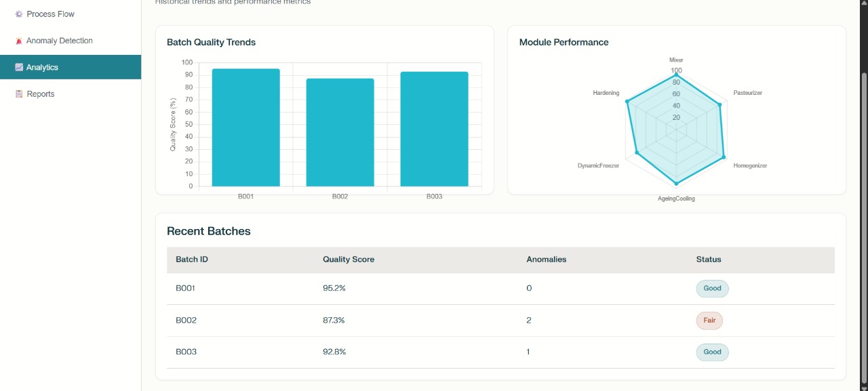868x391 pixels.
Task: Click the Good badge next to B001
Action: (x=712, y=288)
